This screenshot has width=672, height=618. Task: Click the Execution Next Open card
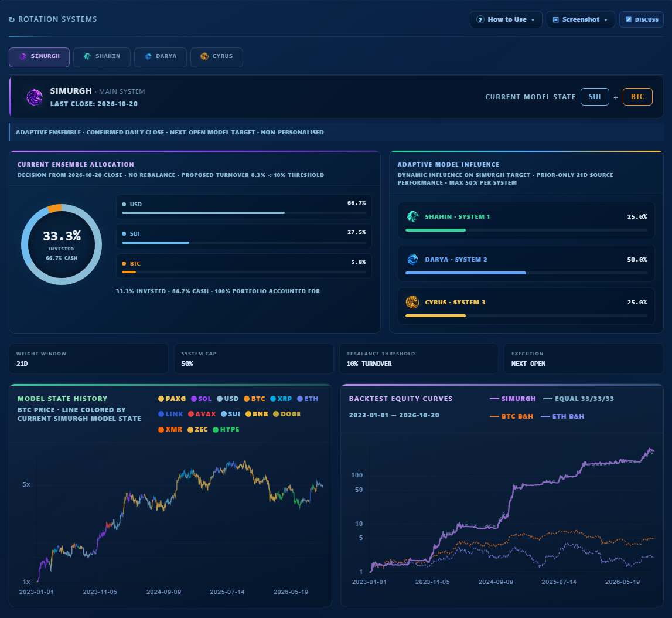pyautogui.click(x=584, y=358)
